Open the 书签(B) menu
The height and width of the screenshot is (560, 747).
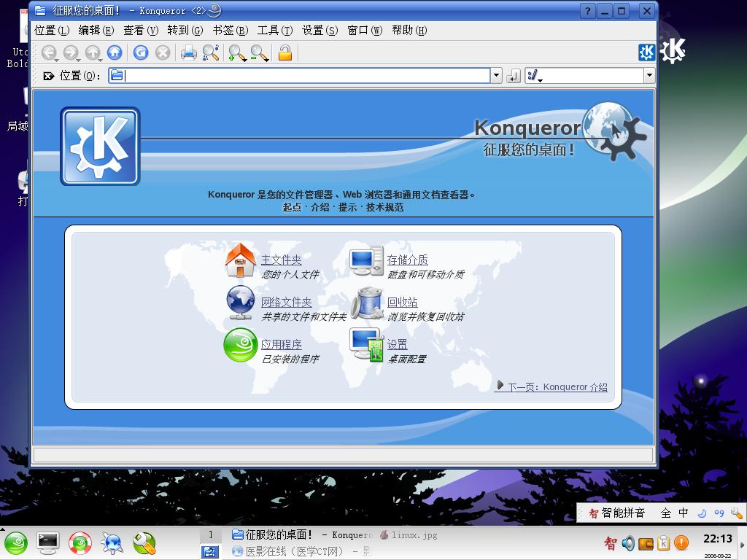point(231,31)
